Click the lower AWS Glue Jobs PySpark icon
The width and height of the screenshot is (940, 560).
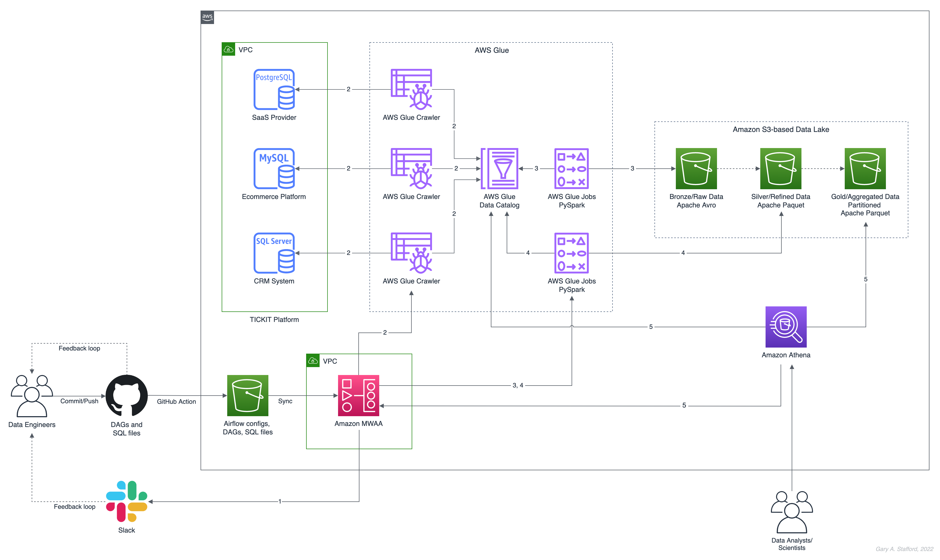click(x=571, y=253)
